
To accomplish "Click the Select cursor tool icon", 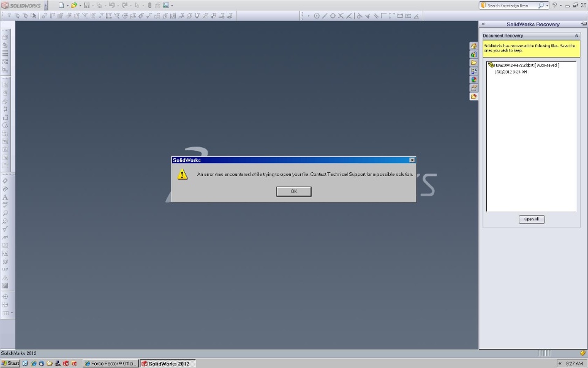I will pos(137,6).
